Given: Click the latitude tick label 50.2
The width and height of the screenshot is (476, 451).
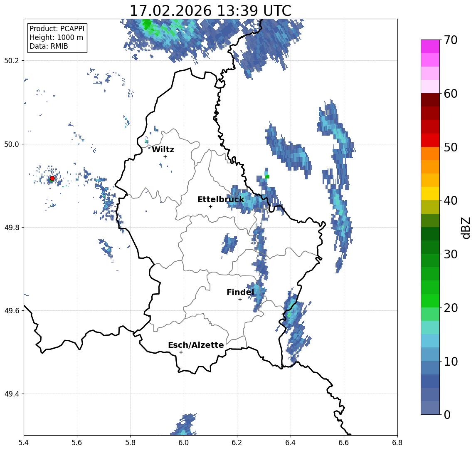Looking at the screenshot, I should pos(12,60).
